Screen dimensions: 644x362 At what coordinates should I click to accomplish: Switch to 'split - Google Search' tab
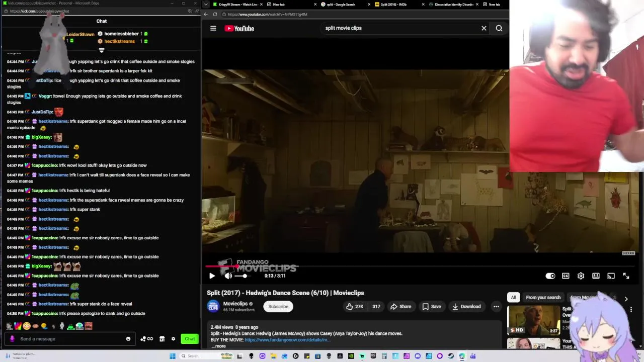pyautogui.click(x=345, y=5)
